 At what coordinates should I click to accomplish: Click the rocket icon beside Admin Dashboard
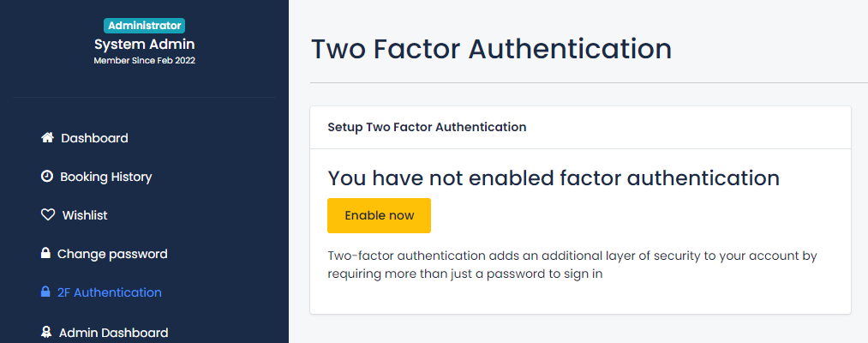click(46, 332)
